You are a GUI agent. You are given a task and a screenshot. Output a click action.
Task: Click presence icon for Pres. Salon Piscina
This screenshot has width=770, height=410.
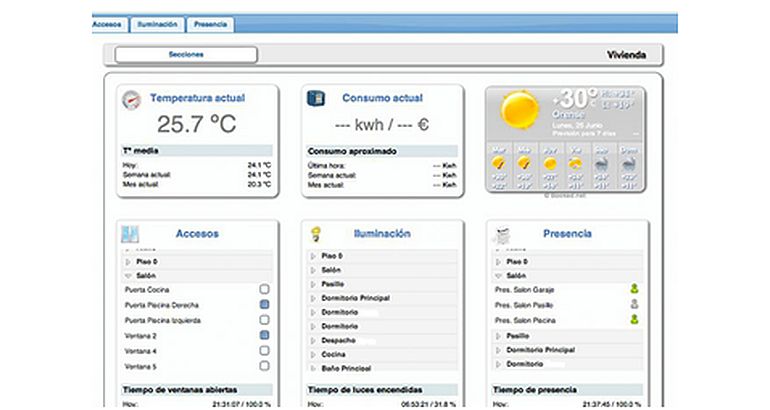633,320
